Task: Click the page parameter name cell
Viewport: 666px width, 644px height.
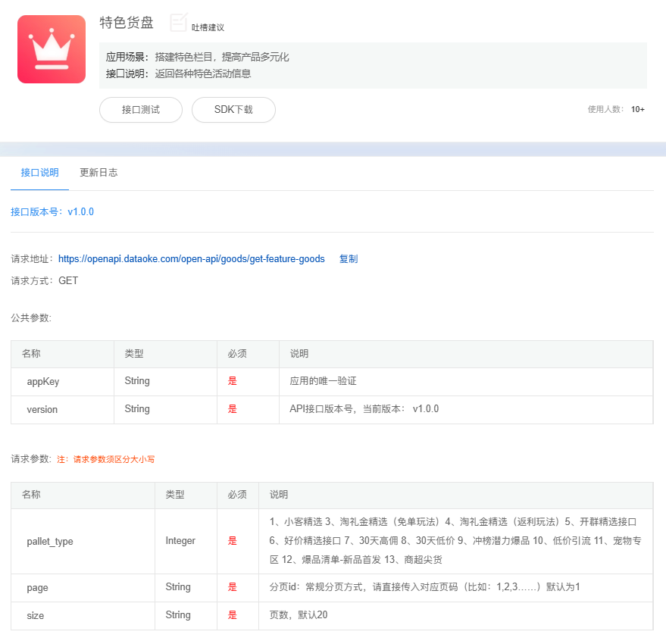Action: pyautogui.click(x=37, y=588)
